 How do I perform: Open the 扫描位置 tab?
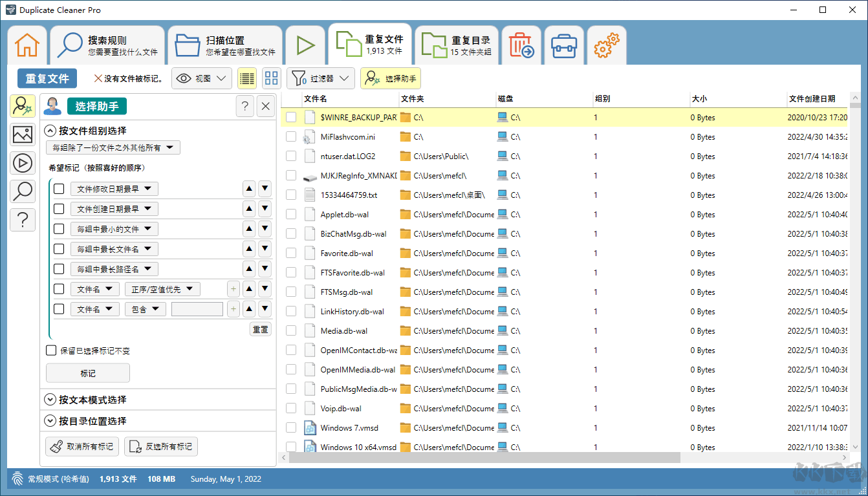pyautogui.click(x=225, y=45)
